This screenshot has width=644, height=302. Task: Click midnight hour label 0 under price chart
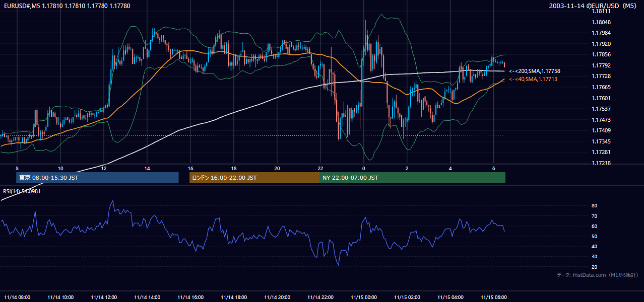tap(363, 168)
